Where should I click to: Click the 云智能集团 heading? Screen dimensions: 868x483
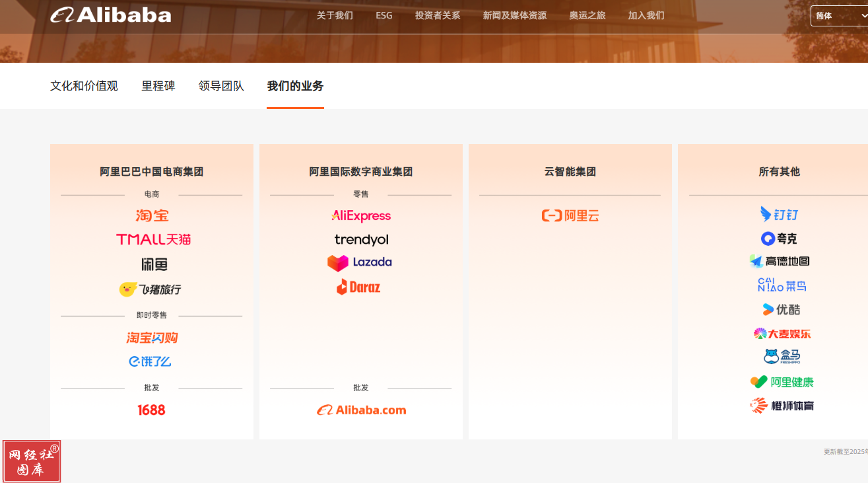pos(570,172)
